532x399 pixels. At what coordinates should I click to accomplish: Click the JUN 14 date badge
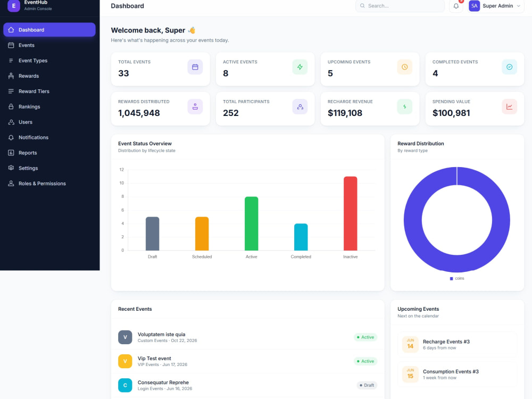coord(410,344)
